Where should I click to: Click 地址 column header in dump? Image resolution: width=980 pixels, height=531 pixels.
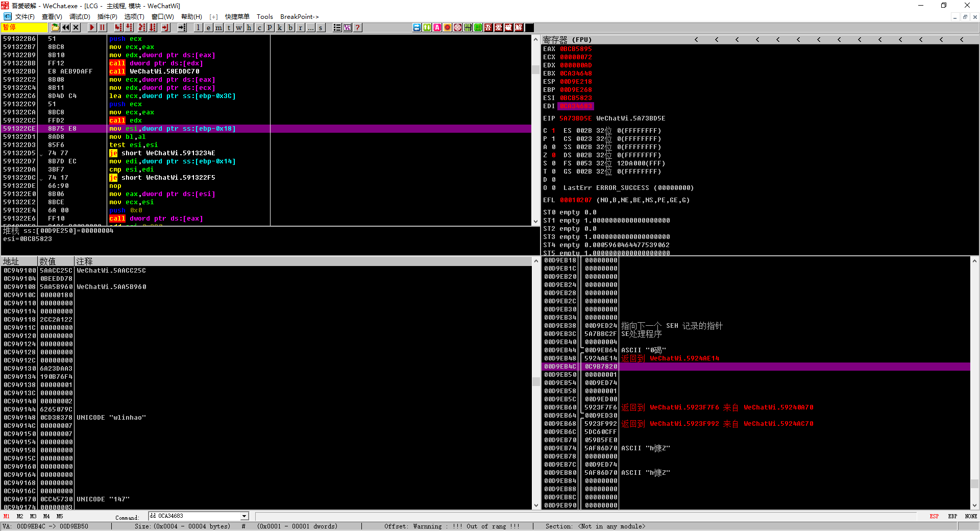(19, 261)
